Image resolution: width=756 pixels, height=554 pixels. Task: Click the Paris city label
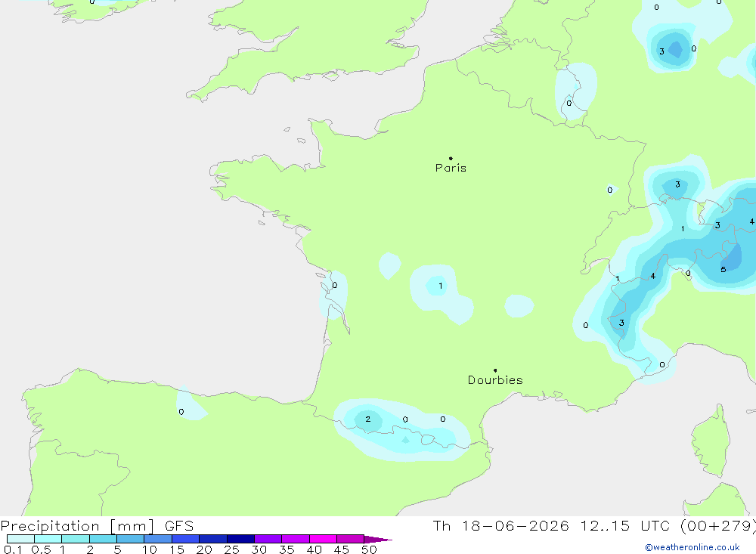click(451, 168)
